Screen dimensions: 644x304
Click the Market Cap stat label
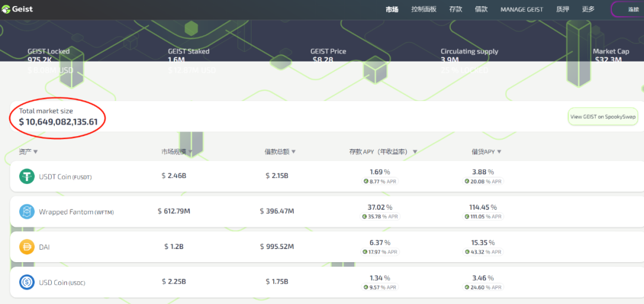(x=611, y=51)
